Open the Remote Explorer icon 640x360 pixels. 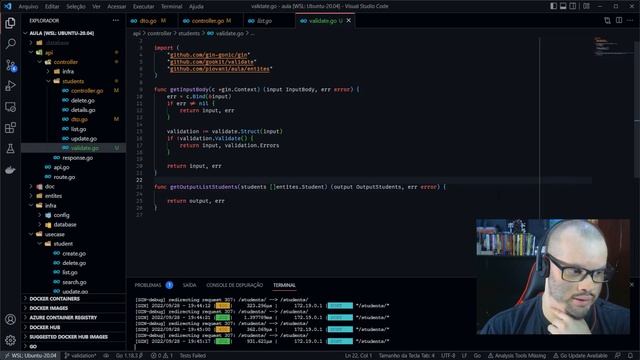(10, 107)
